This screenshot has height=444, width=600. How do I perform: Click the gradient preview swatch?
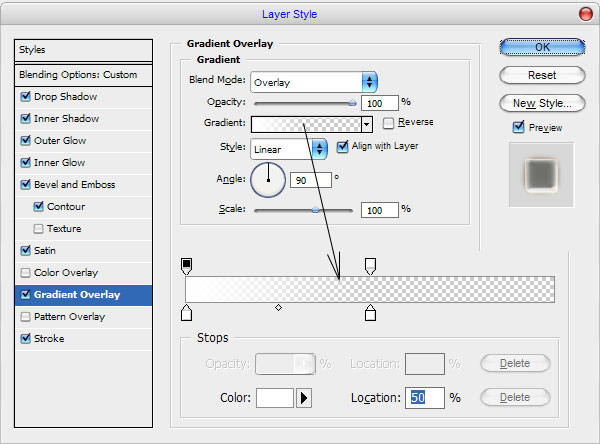click(306, 124)
